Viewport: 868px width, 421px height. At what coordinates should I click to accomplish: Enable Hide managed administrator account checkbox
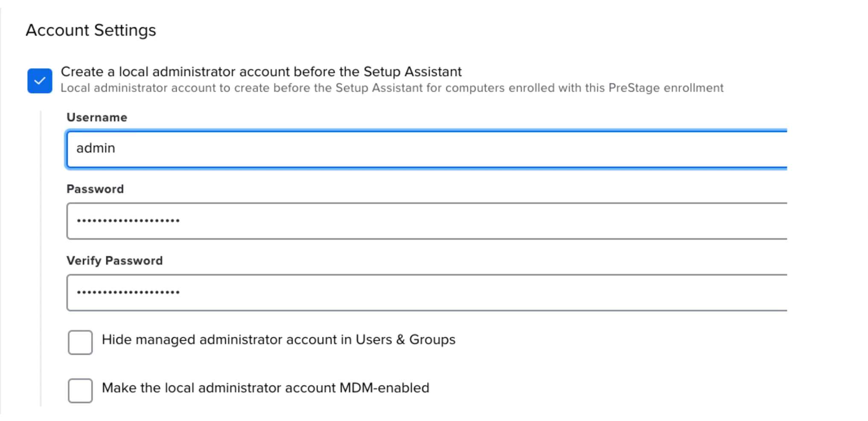(80, 342)
